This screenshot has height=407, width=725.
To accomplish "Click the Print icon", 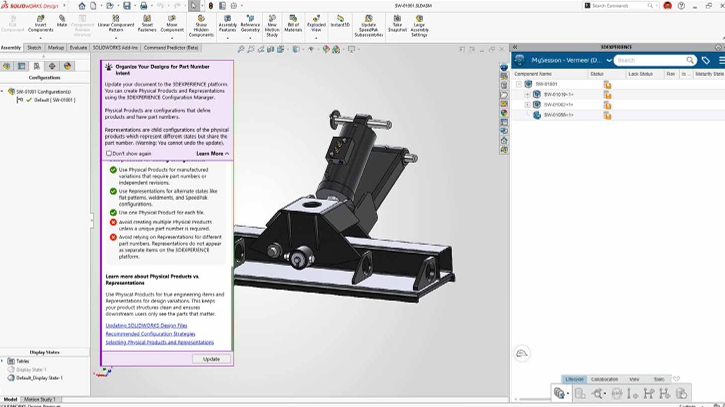I will pos(143,6).
